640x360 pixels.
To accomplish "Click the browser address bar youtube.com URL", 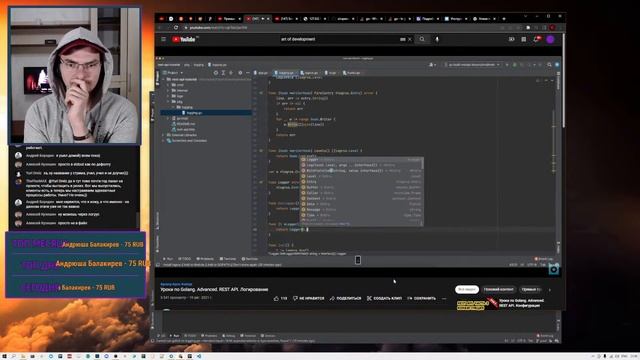I will (218, 28).
